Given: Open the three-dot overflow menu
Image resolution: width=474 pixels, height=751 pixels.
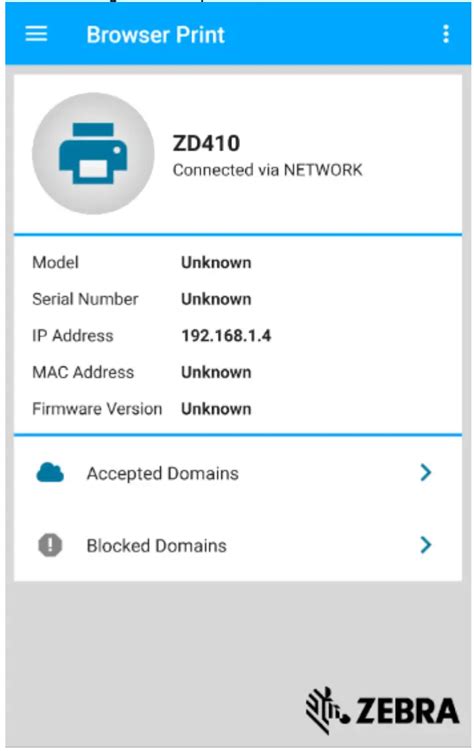Looking at the screenshot, I should (x=446, y=34).
